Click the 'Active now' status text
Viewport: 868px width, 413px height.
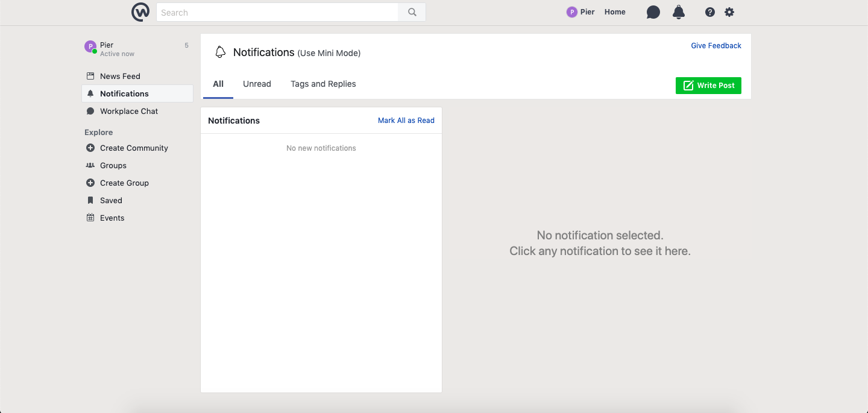pos(117,54)
